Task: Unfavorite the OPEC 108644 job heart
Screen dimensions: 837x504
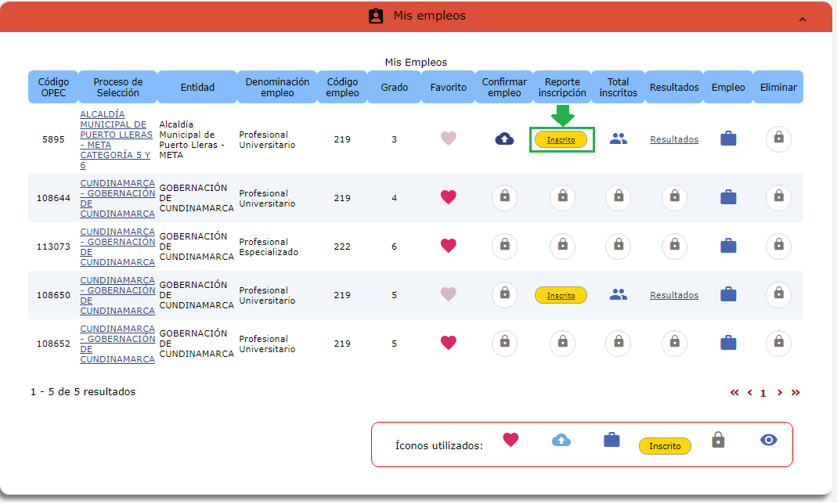Action: point(448,198)
